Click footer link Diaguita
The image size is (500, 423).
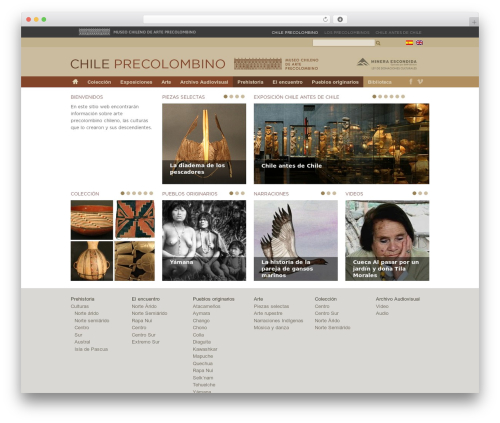[x=202, y=342]
